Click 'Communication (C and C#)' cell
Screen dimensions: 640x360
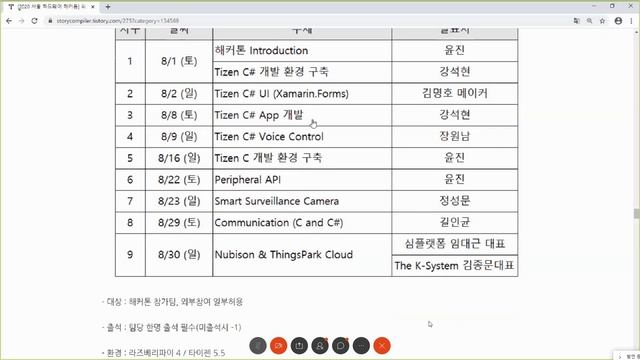(x=302, y=222)
